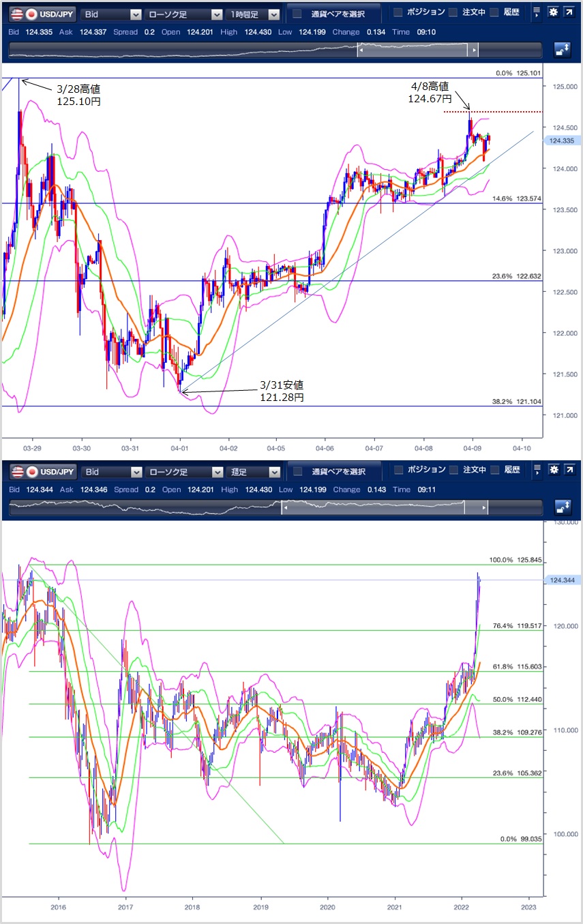The width and height of the screenshot is (583, 924).
Task: Click 通貨ペアを選択 on the hourly chart
Action: pos(331,14)
